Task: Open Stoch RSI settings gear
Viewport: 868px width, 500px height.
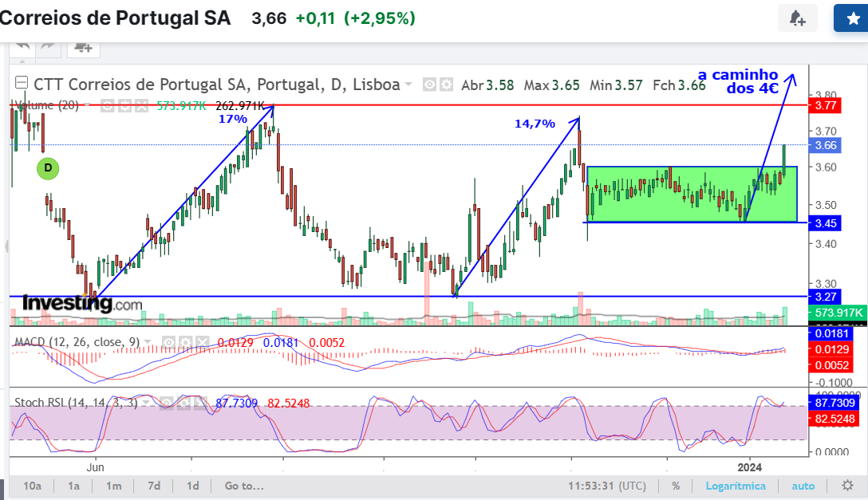Action: coord(183,404)
